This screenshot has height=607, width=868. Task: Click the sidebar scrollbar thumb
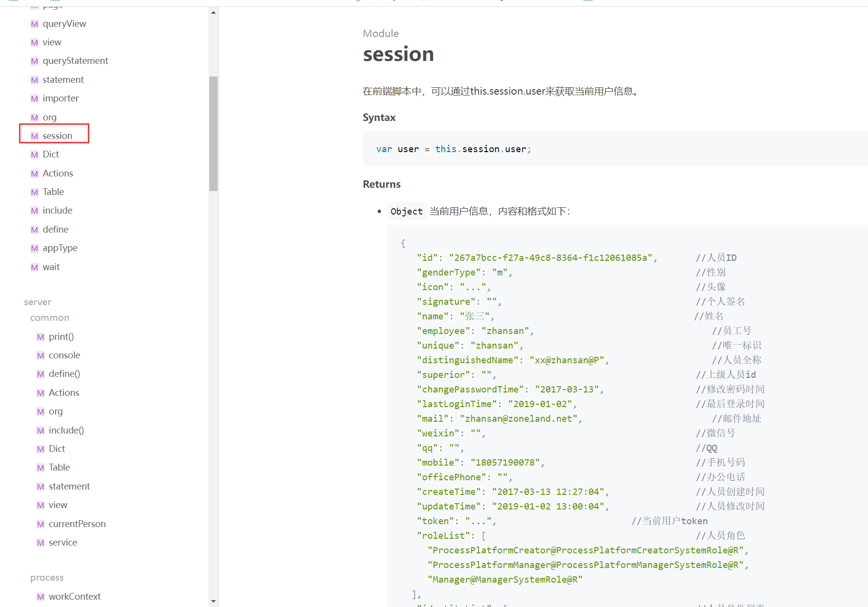pyautogui.click(x=213, y=134)
